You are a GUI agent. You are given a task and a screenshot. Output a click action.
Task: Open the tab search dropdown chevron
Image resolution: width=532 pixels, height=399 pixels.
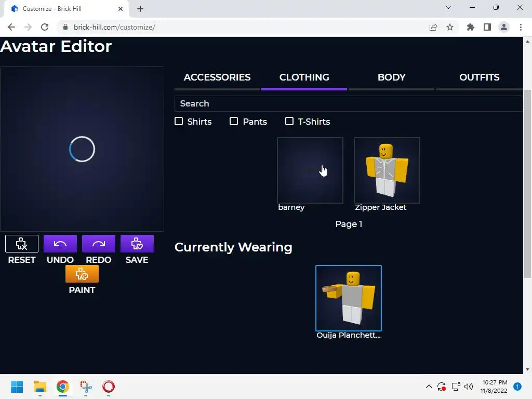coord(448,7)
